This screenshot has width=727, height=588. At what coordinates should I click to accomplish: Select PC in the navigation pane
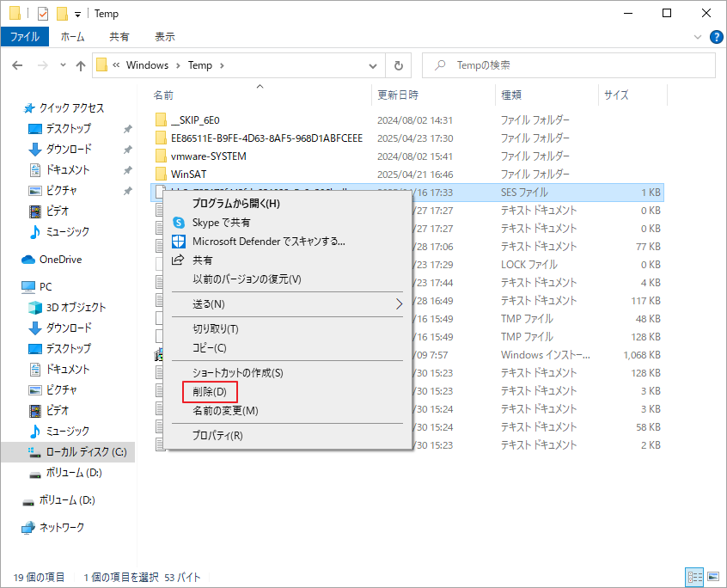pos(46,286)
